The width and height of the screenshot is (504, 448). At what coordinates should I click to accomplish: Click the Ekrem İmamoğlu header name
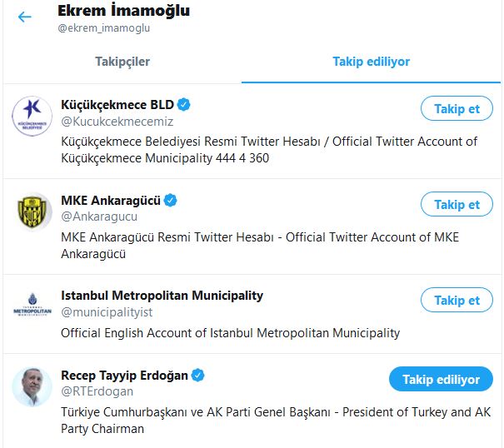coord(124,11)
